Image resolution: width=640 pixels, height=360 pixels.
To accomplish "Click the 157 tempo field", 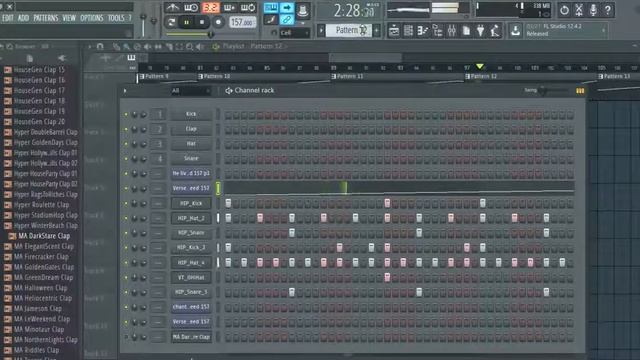I will pyautogui.click(x=242, y=22).
